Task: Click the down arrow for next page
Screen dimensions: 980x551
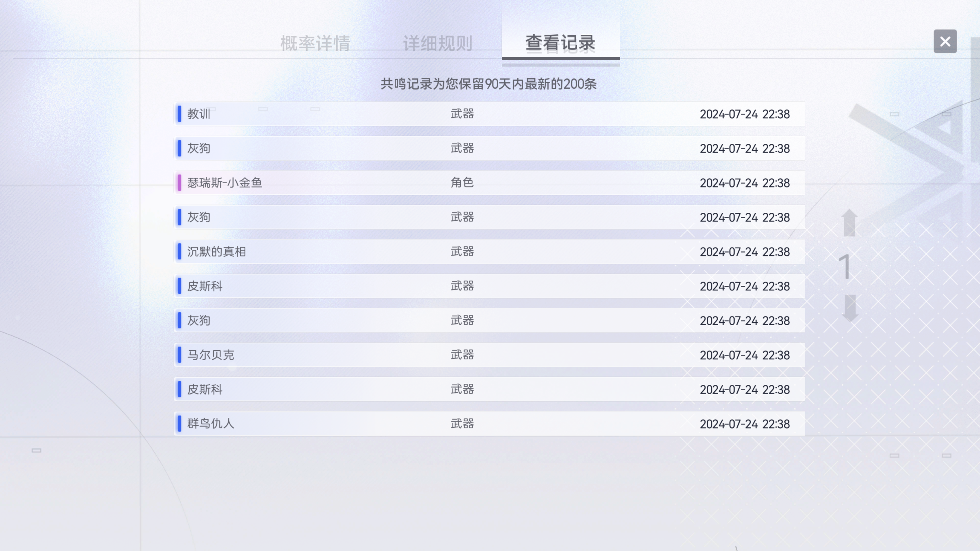Action: [850, 308]
